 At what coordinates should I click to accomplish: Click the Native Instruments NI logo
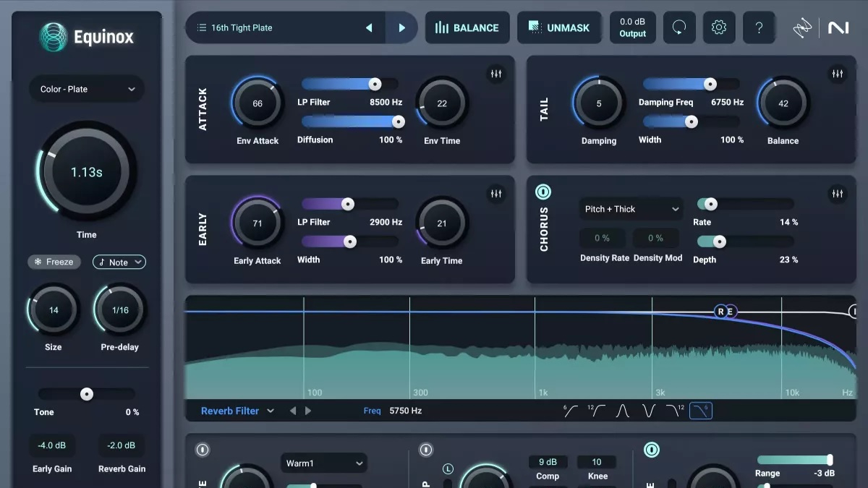coord(838,27)
